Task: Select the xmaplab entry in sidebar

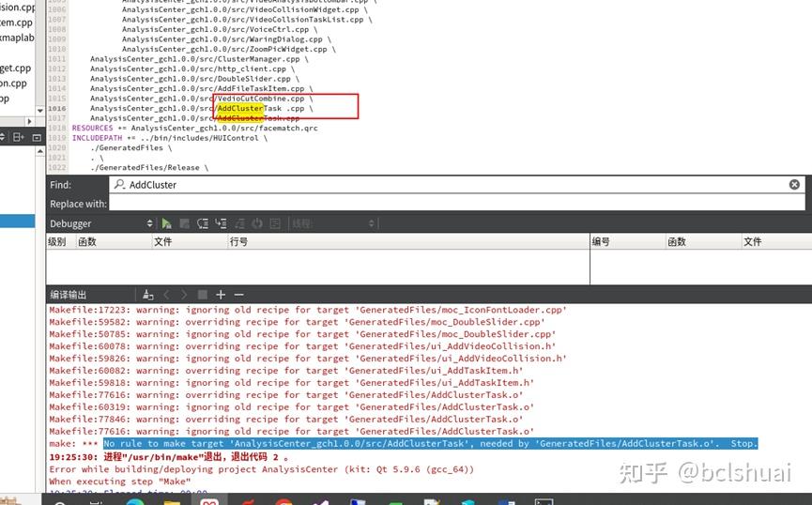Action: [x=17, y=38]
